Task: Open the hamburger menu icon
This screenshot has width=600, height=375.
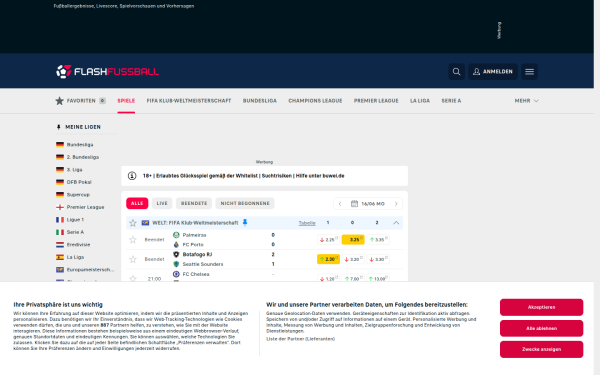Action: pos(529,72)
